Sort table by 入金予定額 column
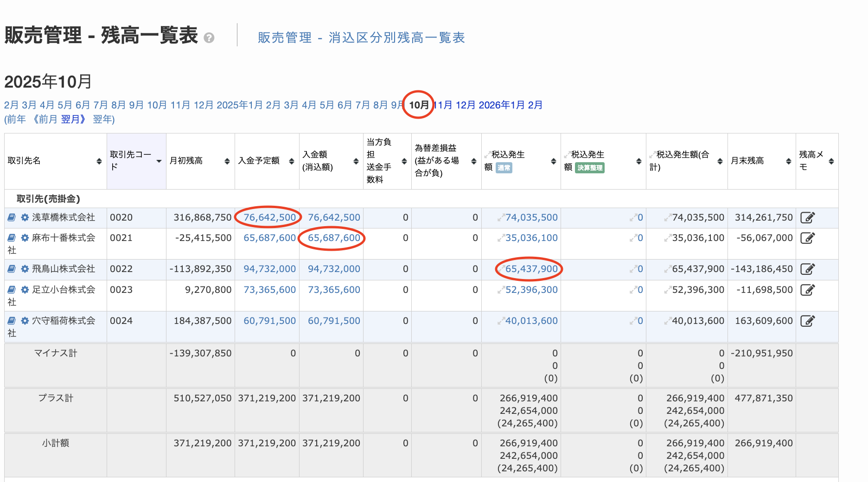 click(292, 161)
